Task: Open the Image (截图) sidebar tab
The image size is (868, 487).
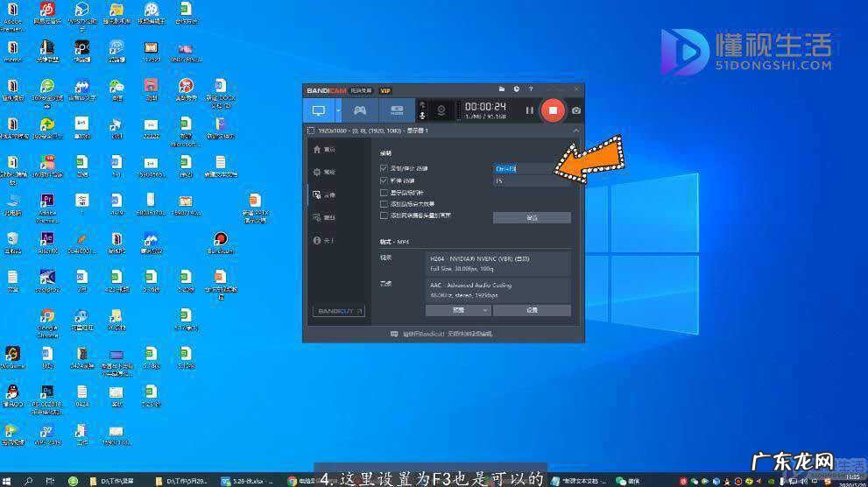Action: [324, 217]
